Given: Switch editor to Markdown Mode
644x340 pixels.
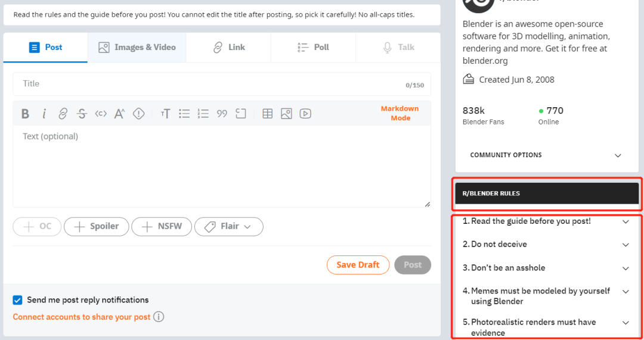Looking at the screenshot, I should [x=400, y=113].
